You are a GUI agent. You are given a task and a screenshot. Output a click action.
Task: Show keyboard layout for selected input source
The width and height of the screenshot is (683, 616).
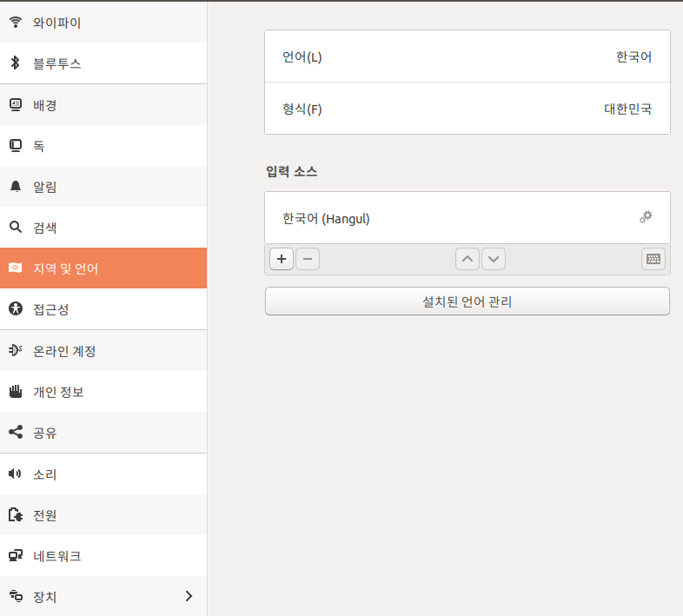(x=653, y=259)
